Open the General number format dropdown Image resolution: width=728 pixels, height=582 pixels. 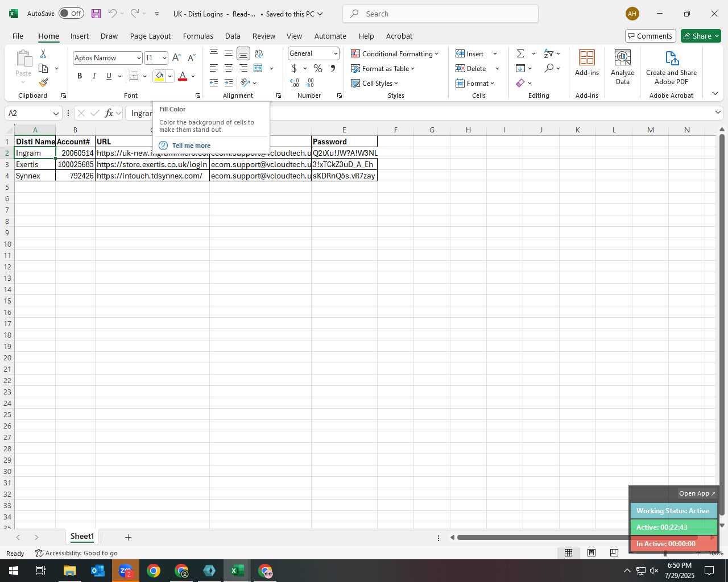pos(336,53)
